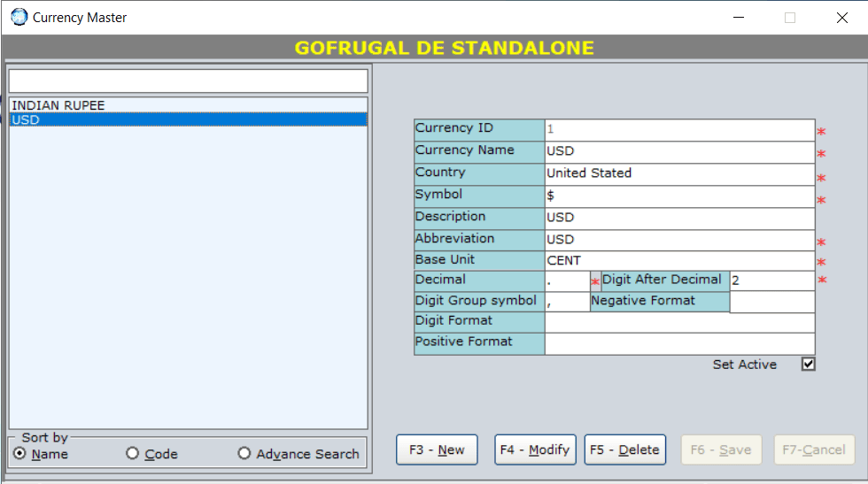Click the Positive Format field
Viewport: 868px width, 484px height.
[x=678, y=343]
